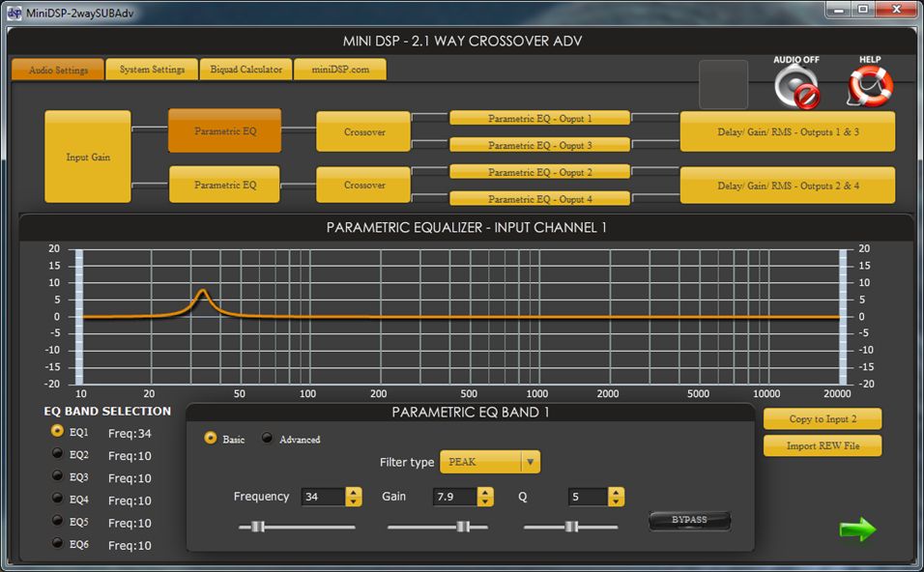Open Parametric EQ - Ouput 1
This screenshot has height=572, width=924.
coord(539,118)
